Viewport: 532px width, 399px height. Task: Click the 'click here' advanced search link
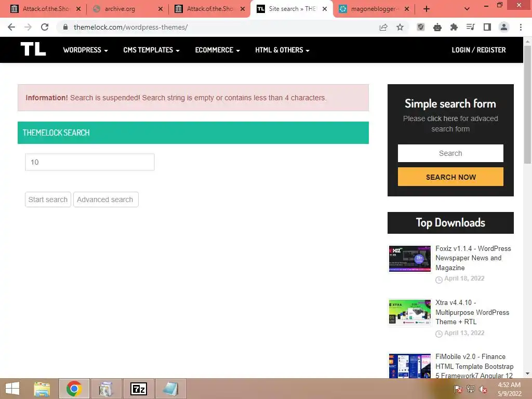(x=443, y=118)
